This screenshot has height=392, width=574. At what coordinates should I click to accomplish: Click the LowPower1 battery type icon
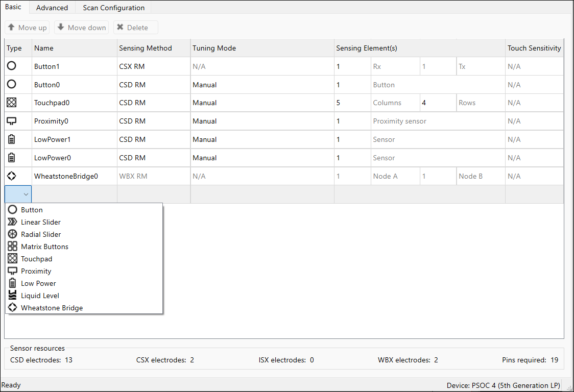12,139
